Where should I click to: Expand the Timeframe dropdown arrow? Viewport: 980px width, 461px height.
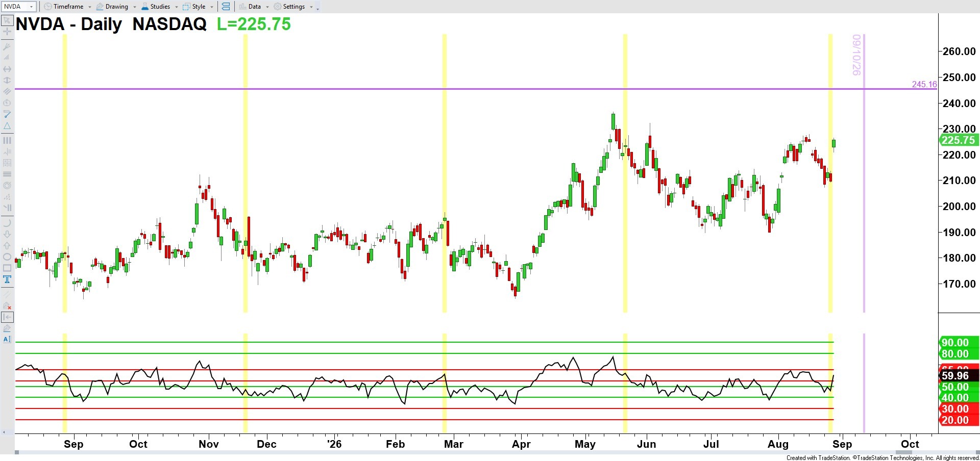click(89, 7)
